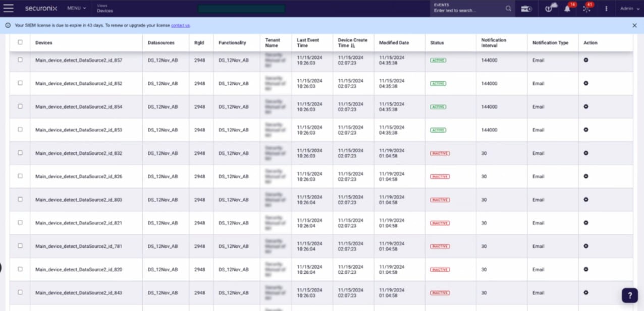
Task: Click Email notification type for device id_803
Action: tap(538, 200)
